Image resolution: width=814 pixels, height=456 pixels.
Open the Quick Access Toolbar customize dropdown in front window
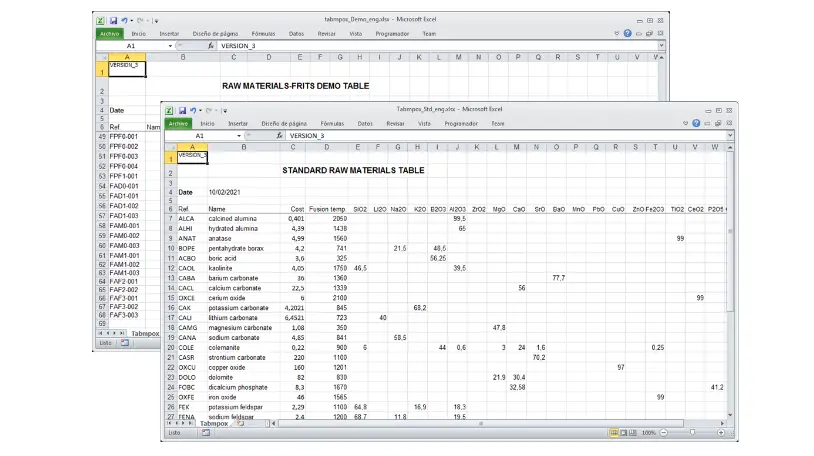click(224, 109)
